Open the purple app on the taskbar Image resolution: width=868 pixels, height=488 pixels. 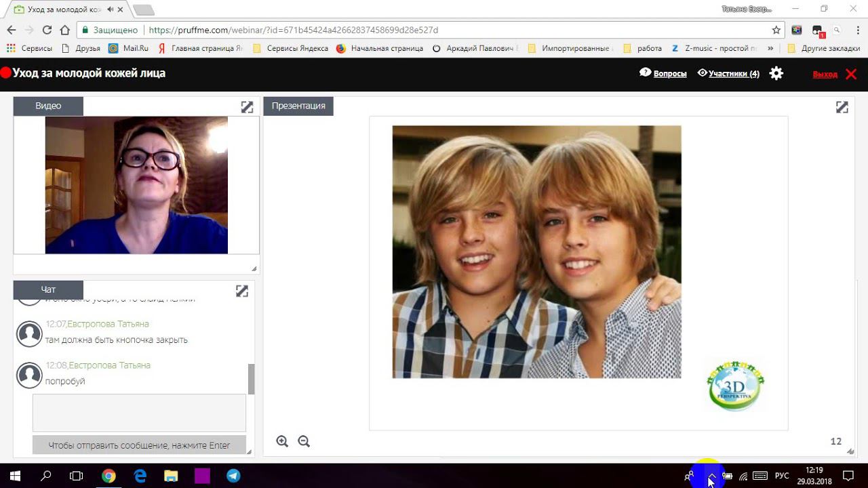[202, 476]
